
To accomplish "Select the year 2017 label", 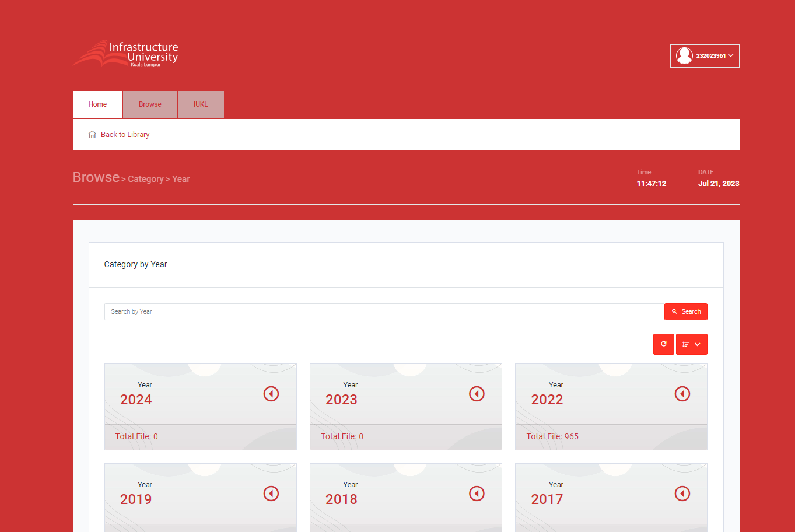I will pos(547,499).
